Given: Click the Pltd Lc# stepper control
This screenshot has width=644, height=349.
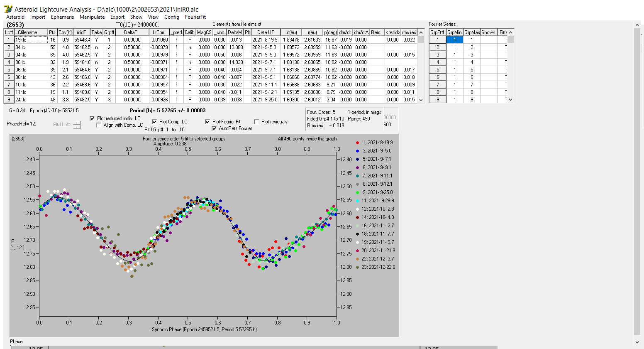Looking at the screenshot, I should tap(77, 125).
